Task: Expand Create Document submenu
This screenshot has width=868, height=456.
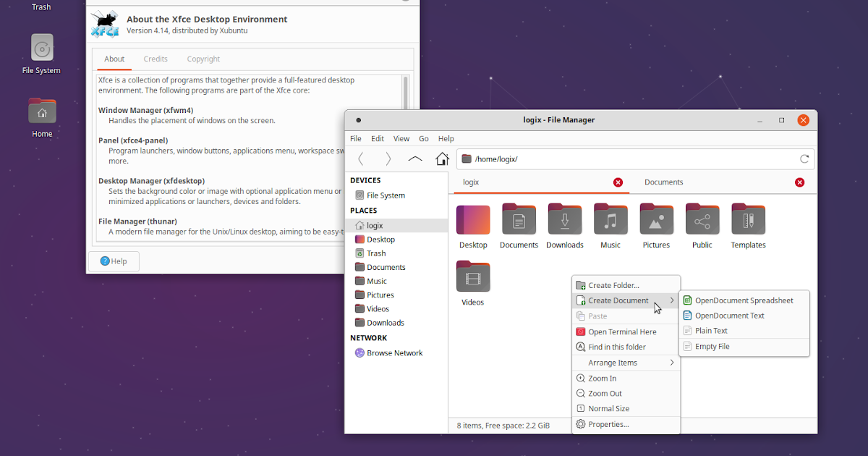Action: pyautogui.click(x=626, y=300)
